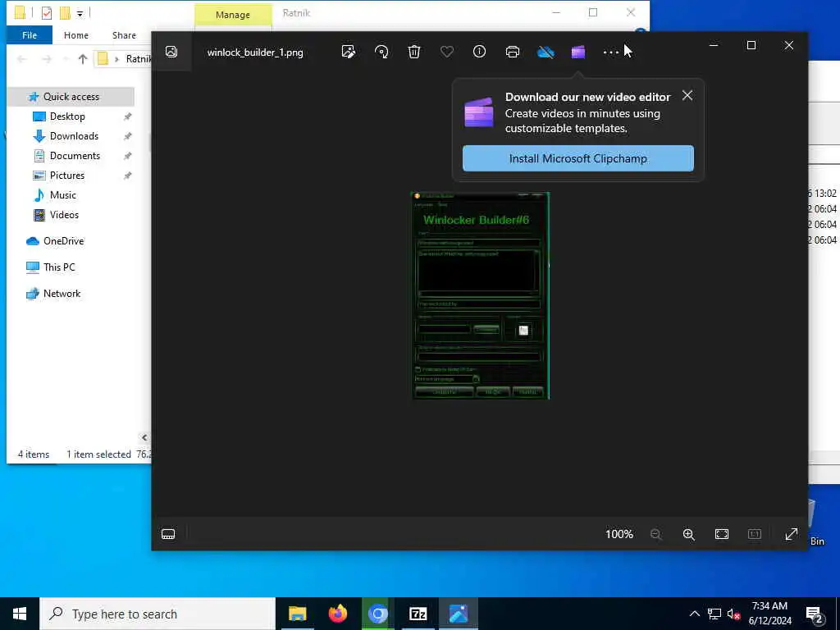This screenshot has height=630, width=840.
Task: Click the OneDrive cloud icon in Photos
Action: pyautogui.click(x=546, y=52)
